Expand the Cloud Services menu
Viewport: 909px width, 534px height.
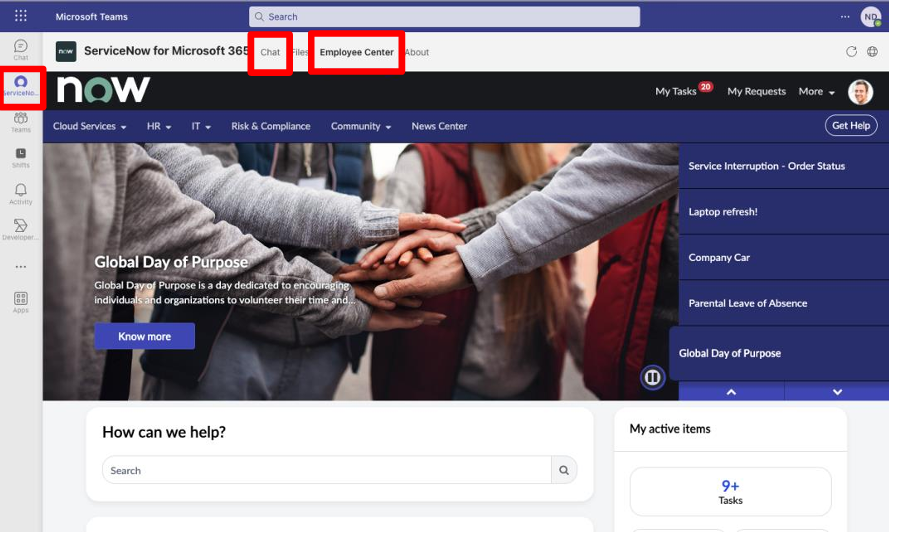tap(89, 126)
